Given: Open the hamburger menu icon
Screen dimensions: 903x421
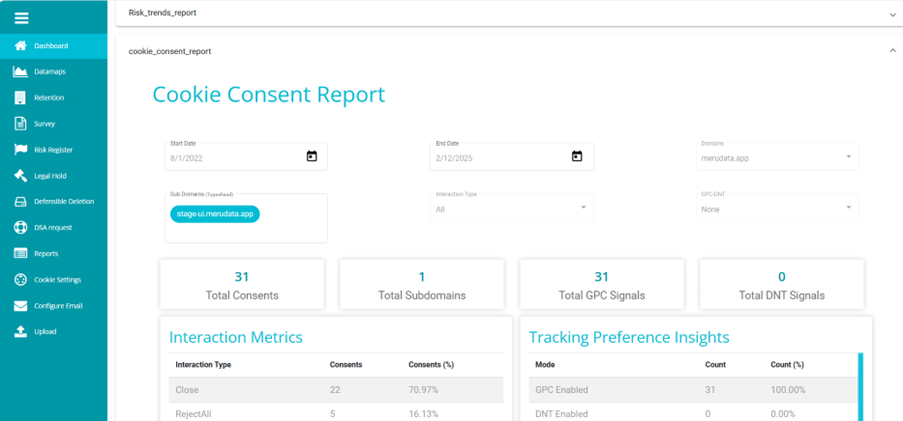Looking at the screenshot, I should 21,18.
